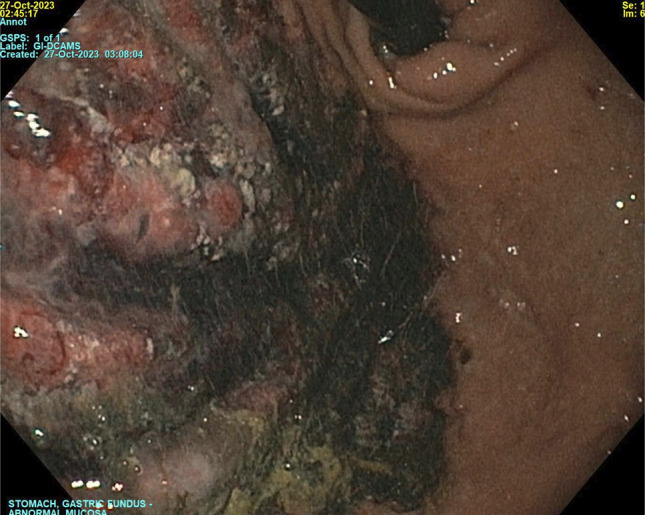Select the STOMACH, GASTRIC FUNDUS annotation
The image size is (645, 515).
pyautogui.click(x=80, y=504)
